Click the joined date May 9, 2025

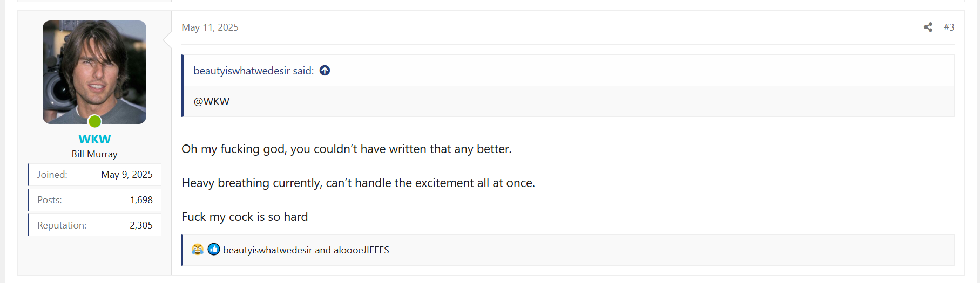[x=127, y=175]
